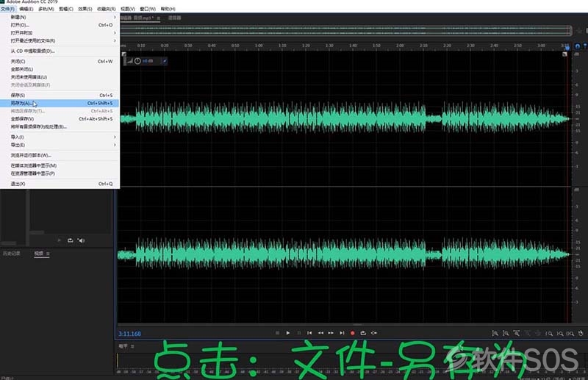
Task: Open the 剪辑(C) menu
Action: click(66, 9)
